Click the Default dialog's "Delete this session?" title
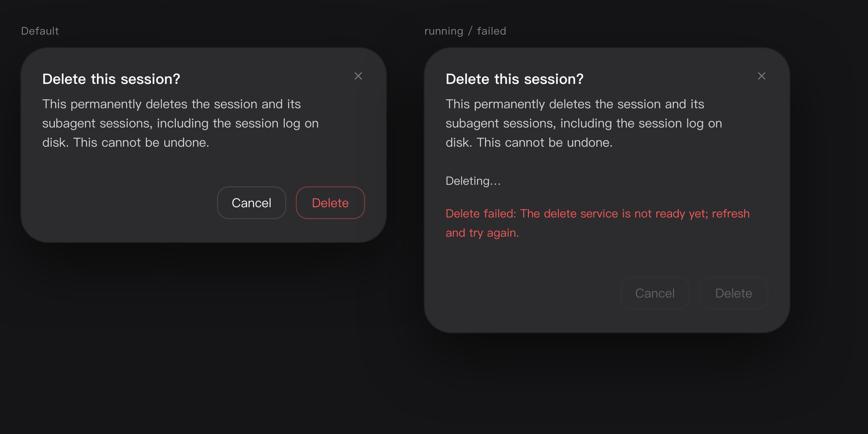This screenshot has height=434, width=868. point(111,79)
